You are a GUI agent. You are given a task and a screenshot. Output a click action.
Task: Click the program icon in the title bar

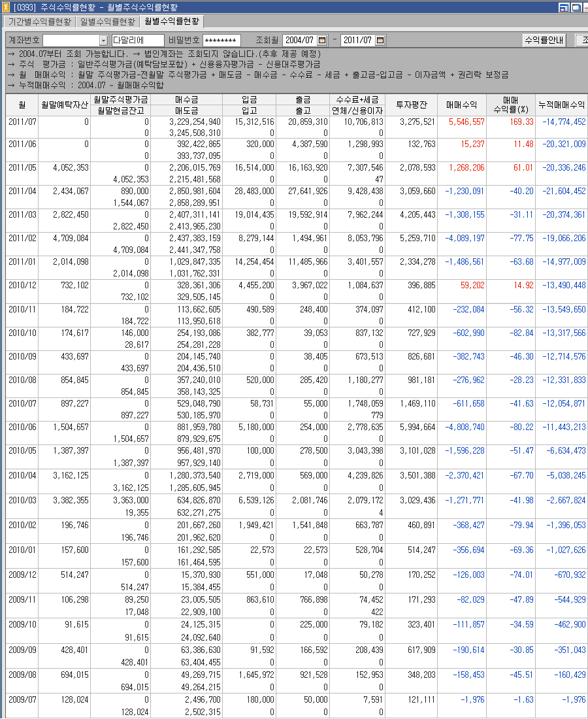pyautogui.click(x=5, y=6)
